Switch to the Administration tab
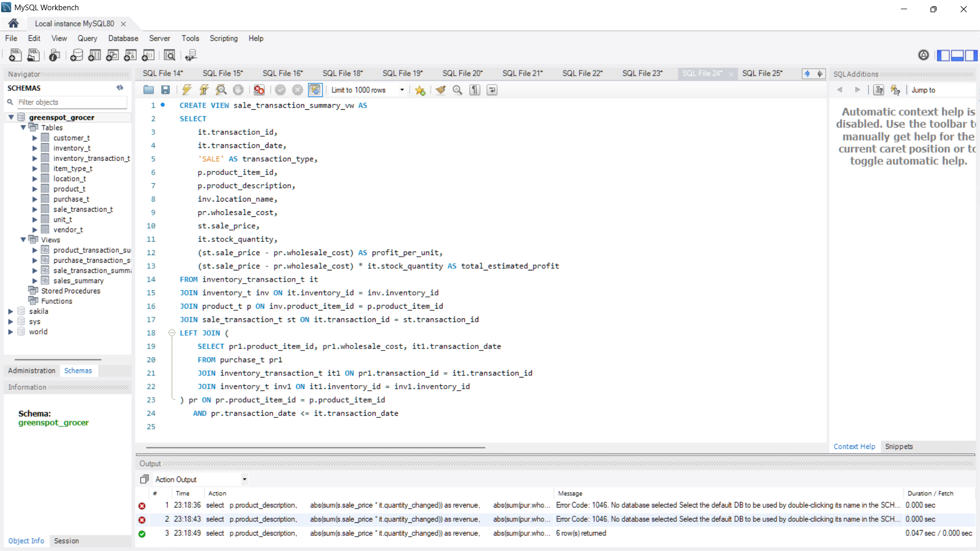The width and height of the screenshot is (980, 551). 32,371
